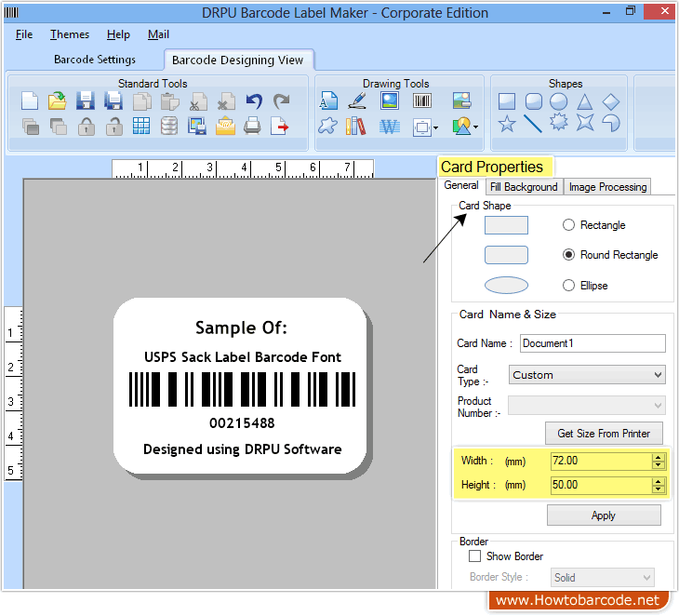Open the Card Type Custom dropdown
The height and width of the screenshot is (616, 679).
click(587, 375)
